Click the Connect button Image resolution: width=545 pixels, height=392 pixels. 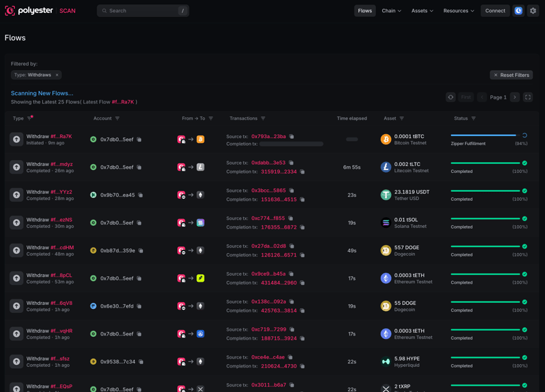495,11
